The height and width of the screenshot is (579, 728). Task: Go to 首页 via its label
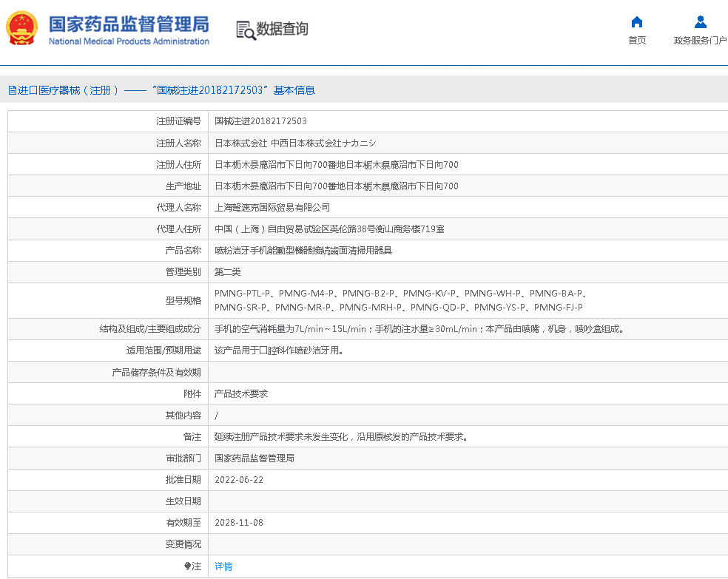pyautogui.click(x=637, y=41)
